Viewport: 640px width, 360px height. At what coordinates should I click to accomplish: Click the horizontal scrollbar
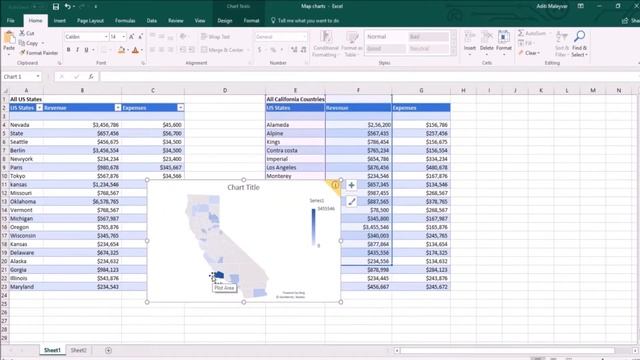pyautogui.click(x=507, y=350)
